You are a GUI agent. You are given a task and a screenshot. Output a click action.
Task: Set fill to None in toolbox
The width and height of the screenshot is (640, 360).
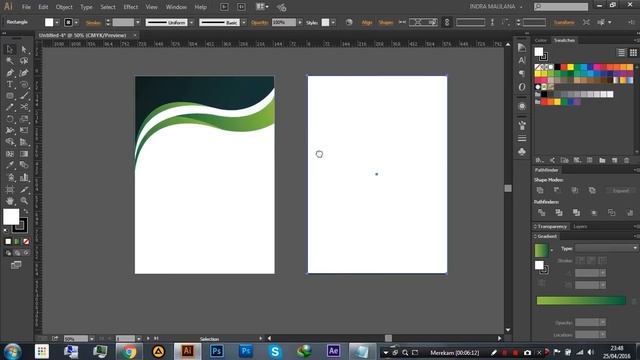[x=26, y=242]
